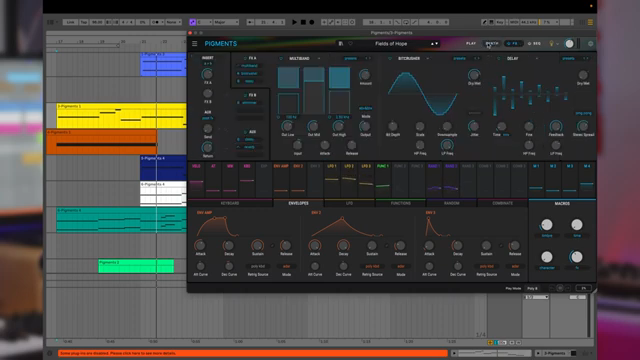Click the lightbulb sound design tips icon

(x=551, y=44)
